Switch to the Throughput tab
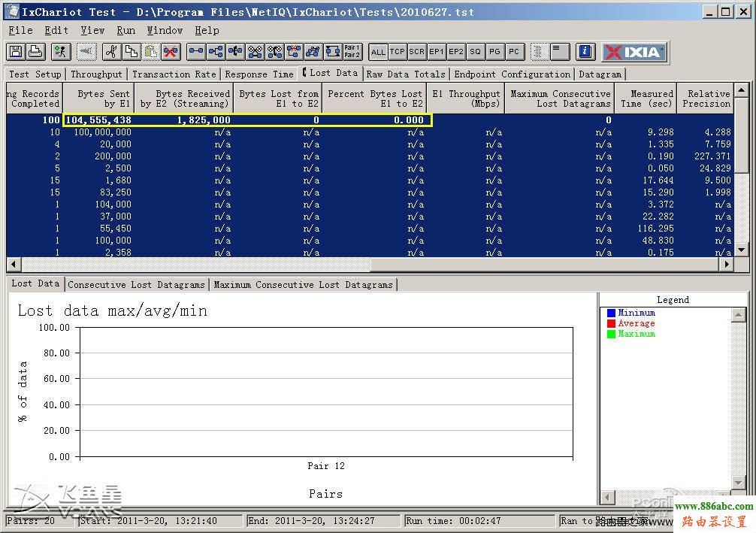756x533 pixels. pyautogui.click(x=96, y=74)
